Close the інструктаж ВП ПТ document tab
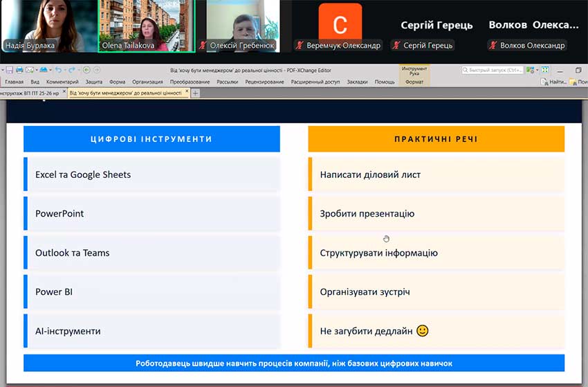The height and width of the screenshot is (387, 588). [x=64, y=91]
